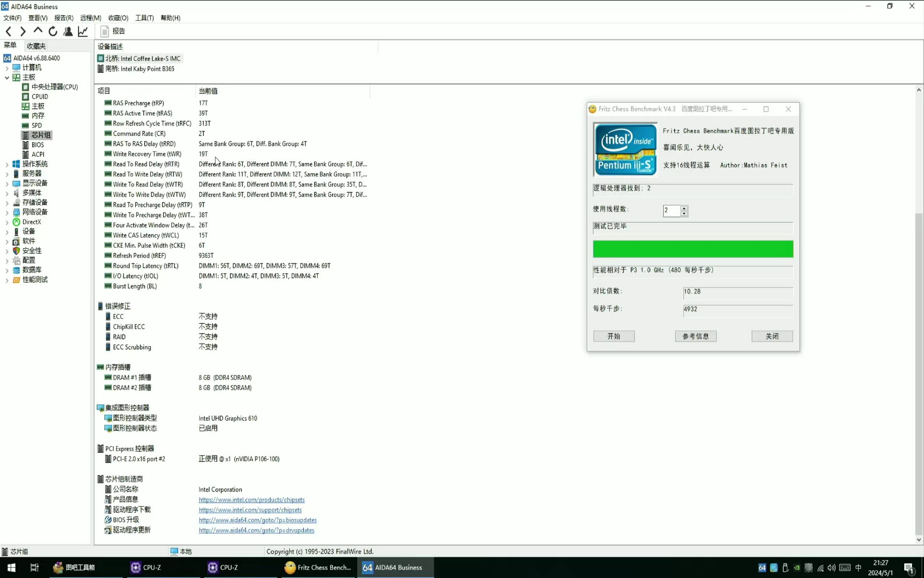The width and height of the screenshot is (924, 578).
Task: Expand the 操作系统 tree node
Action: tap(7, 164)
